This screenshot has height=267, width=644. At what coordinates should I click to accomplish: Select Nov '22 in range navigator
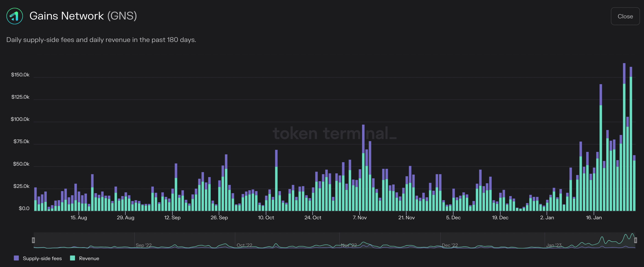tap(349, 245)
